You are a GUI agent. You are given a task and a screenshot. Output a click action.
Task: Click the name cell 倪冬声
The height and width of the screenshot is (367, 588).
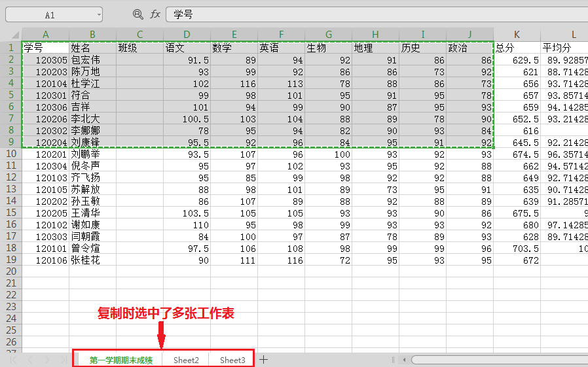pyautogui.click(x=92, y=166)
